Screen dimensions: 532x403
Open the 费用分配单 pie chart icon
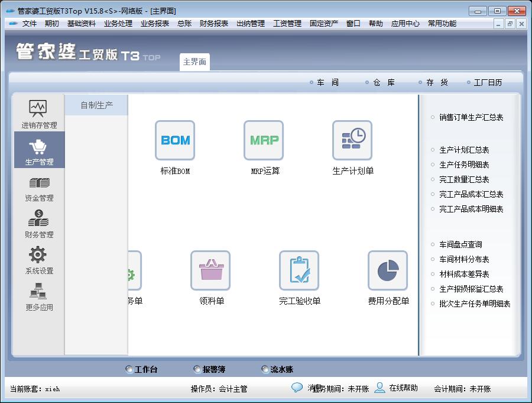(x=388, y=271)
